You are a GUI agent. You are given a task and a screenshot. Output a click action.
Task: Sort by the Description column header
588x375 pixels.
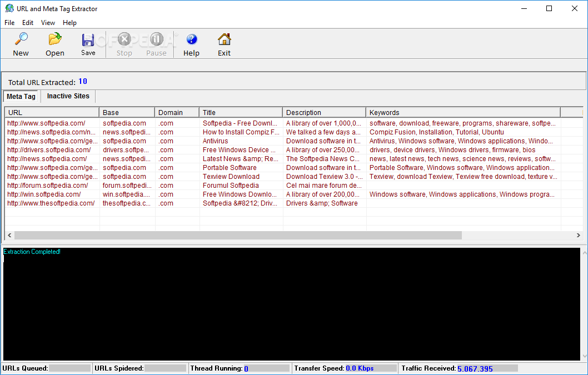(x=324, y=112)
